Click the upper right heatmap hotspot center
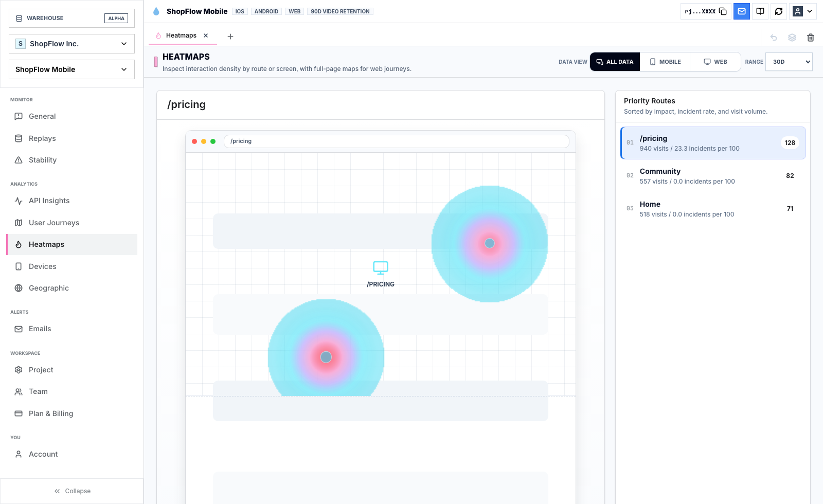823x504 pixels. [x=490, y=243]
